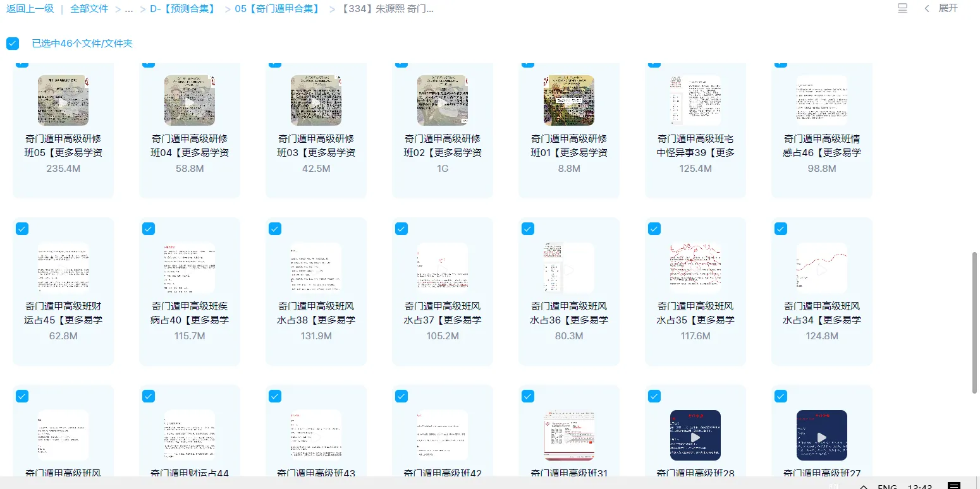Uncheck the select-all checkbox showing 46 selected files
This screenshot has width=980, height=489.
[x=13, y=43]
